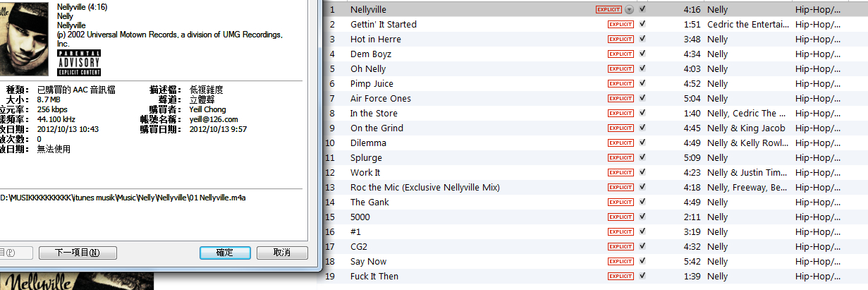
Task: Select the song title Oh Nelly
Action: pos(368,68)
